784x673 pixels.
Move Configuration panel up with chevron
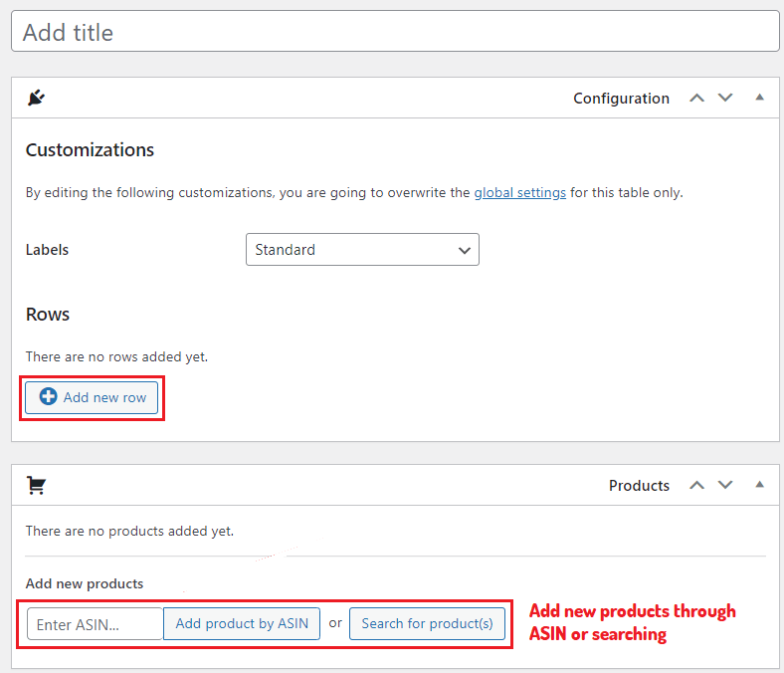[x=697, y=99]
